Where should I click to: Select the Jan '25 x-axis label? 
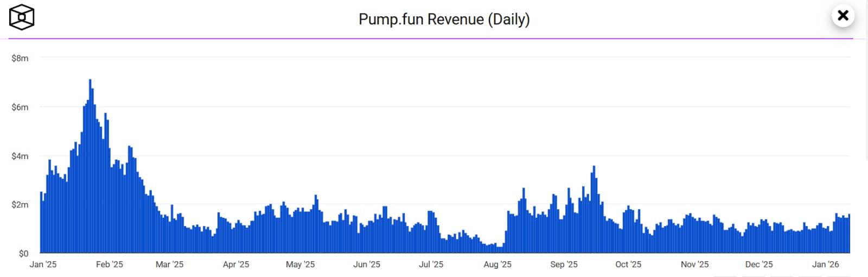point(43,265)
